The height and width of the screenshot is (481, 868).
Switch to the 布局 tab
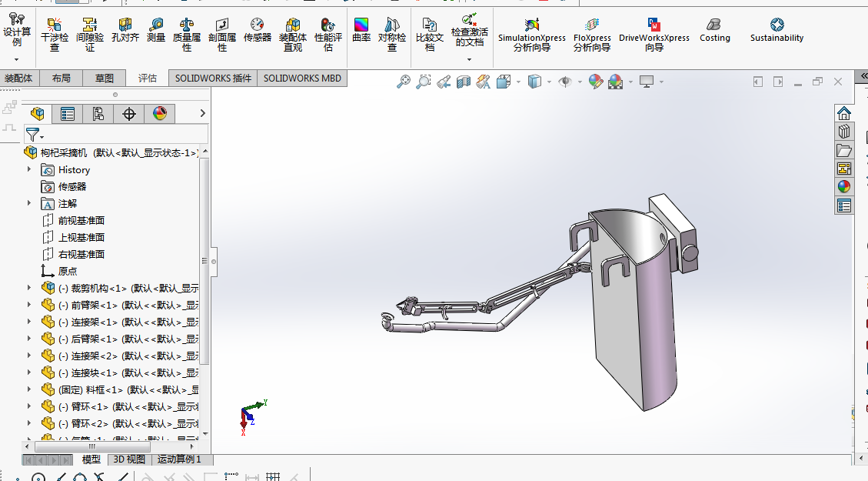pyautogui.click(x=62, y=78)
